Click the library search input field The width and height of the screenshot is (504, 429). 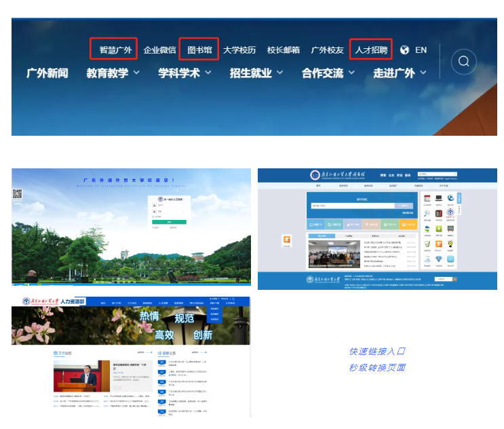[351, 205]
